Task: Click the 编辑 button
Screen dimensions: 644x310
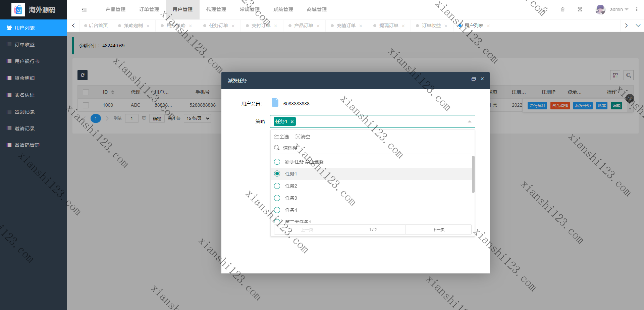Action: pyautogui.click(x=616, y=106)
